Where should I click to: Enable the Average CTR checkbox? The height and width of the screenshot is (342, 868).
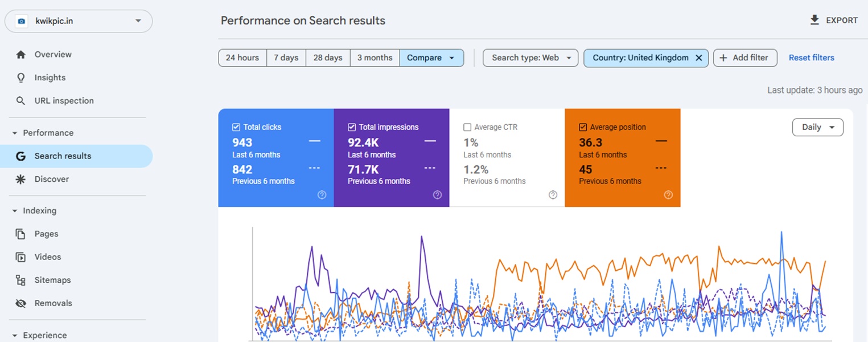[467, 127]
